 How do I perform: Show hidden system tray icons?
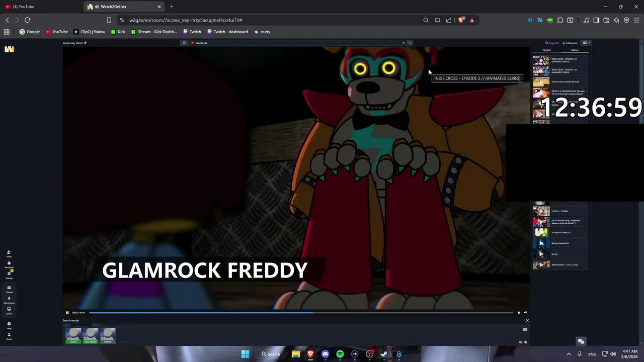(569, 354)
